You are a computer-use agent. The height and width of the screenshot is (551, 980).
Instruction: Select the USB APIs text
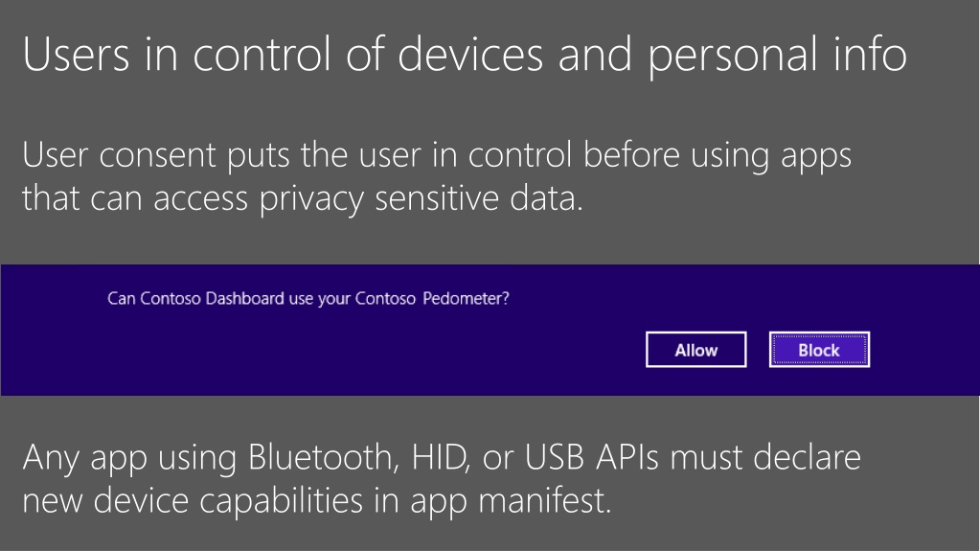pos(591,457)
